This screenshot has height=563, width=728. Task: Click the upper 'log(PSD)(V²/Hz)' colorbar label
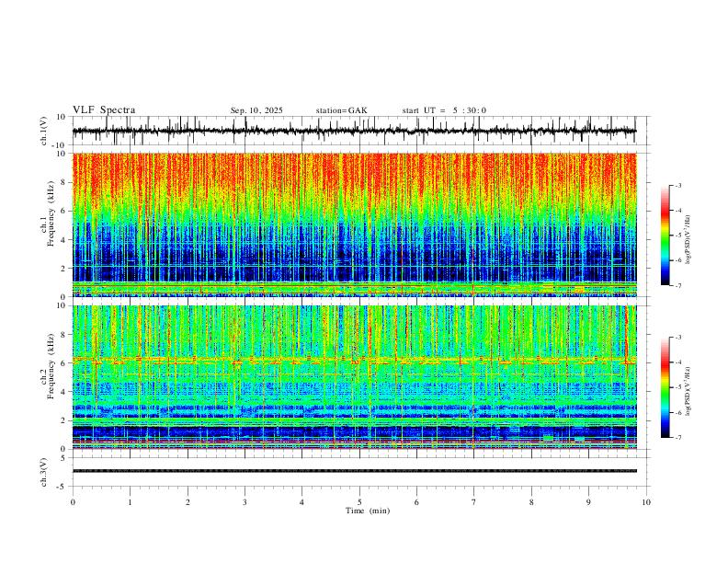click(688, 240)
